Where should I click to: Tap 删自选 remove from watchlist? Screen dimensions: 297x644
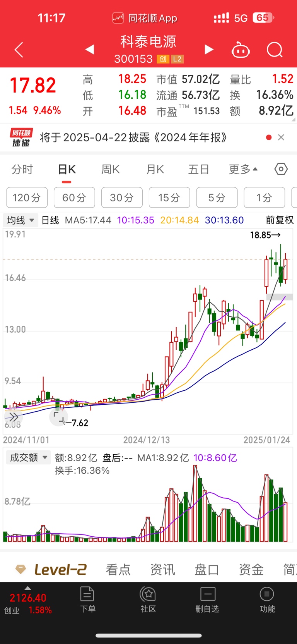click(207, 599)
